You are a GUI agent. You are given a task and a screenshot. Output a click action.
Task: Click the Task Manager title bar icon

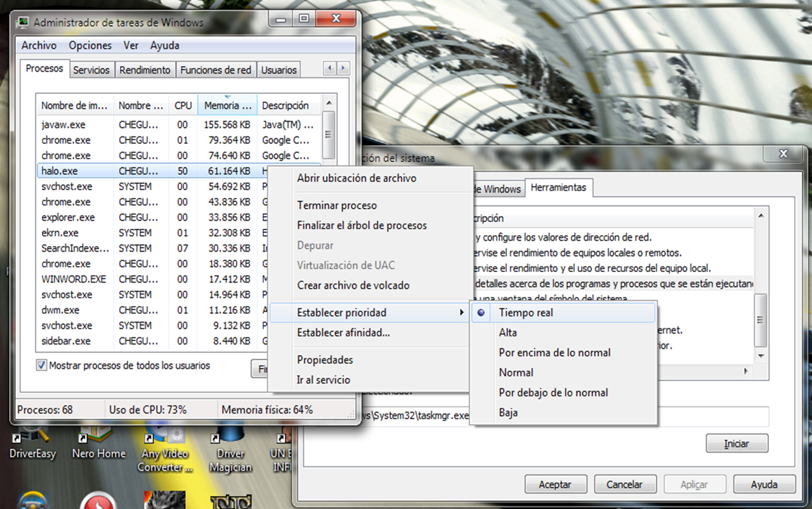click(x=23, y=22)
